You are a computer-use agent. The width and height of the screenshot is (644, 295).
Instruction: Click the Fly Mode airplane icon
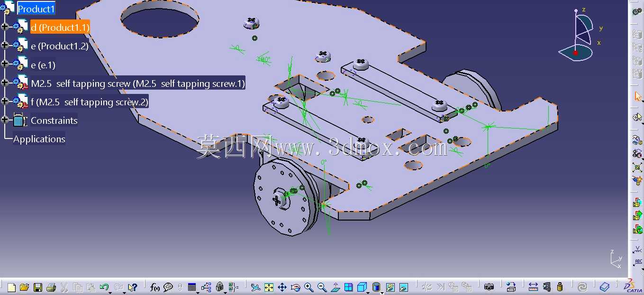pos(255,287)
